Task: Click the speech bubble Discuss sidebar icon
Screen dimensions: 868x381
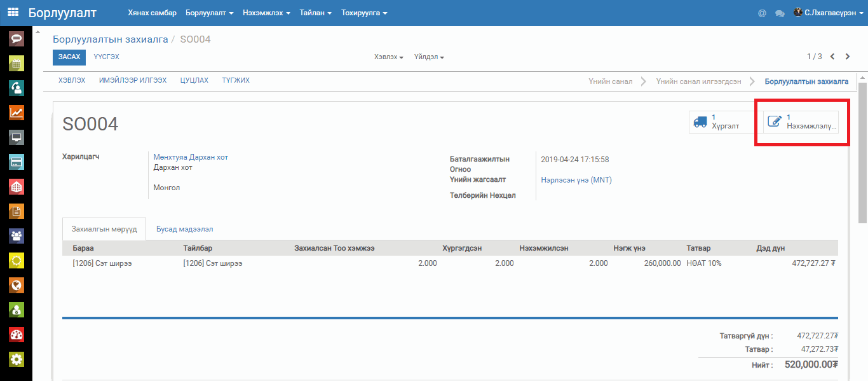Action: click(x=17, y=39)
